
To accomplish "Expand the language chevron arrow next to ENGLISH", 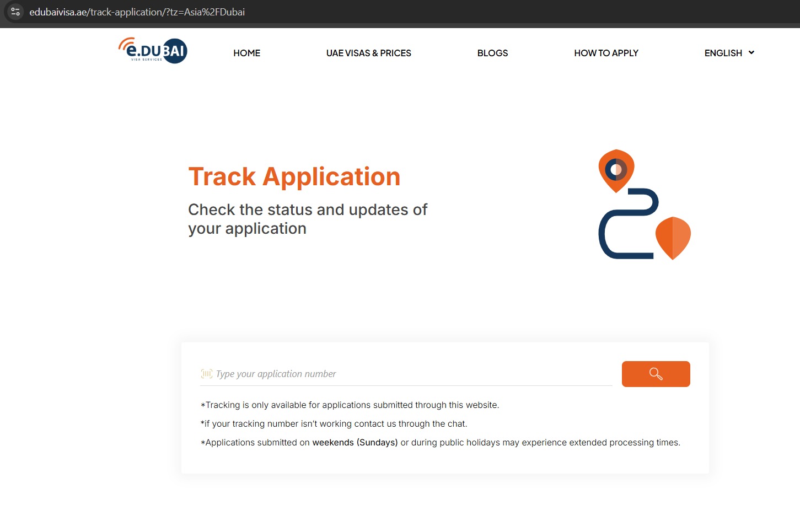I will (x=751, y=53).
